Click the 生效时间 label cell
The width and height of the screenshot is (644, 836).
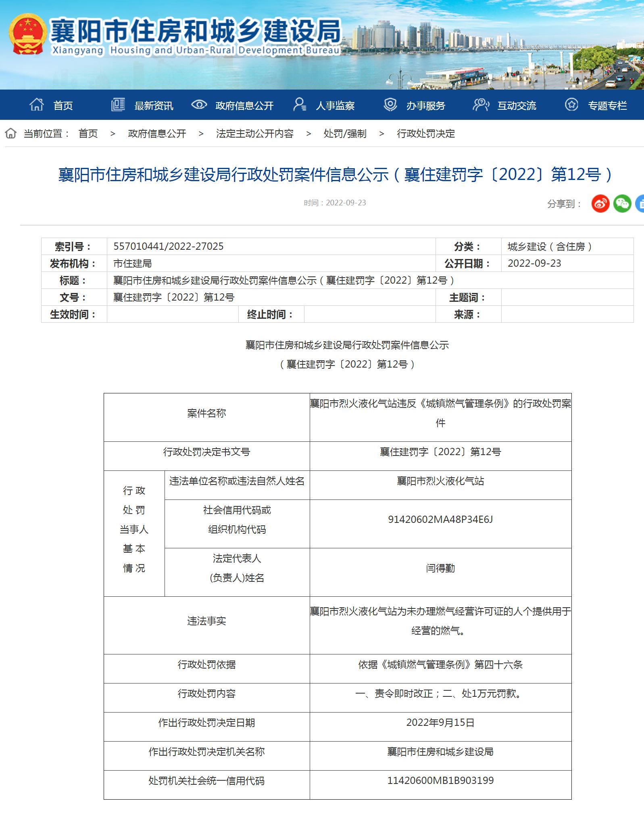[x=74, y=314]
